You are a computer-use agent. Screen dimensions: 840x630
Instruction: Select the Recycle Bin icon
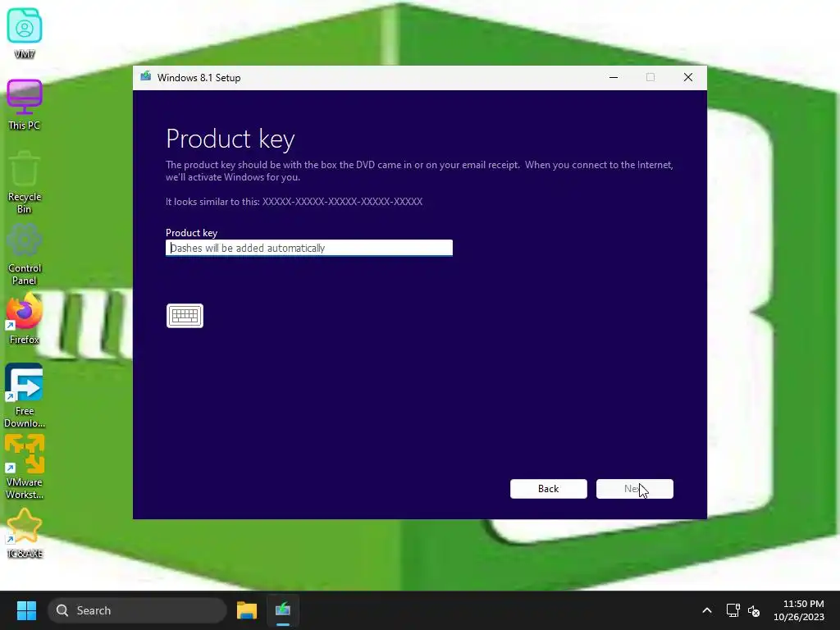tap(24, 182)
